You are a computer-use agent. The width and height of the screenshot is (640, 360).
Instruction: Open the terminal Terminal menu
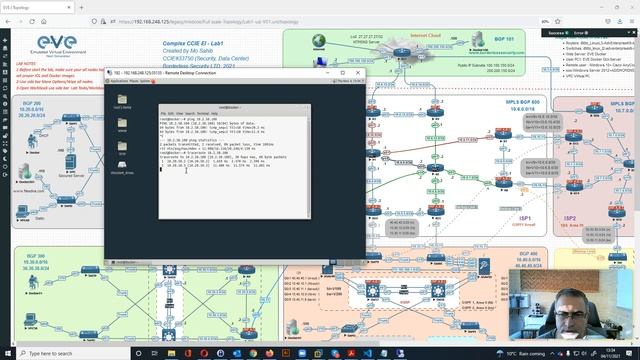[x=203, y=113]
